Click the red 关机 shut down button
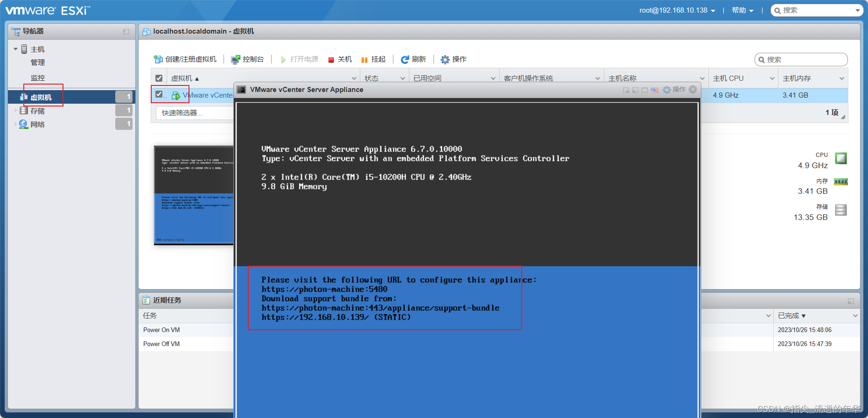Image resolution: width=868 pixels, height=418 pixels. 340,59
